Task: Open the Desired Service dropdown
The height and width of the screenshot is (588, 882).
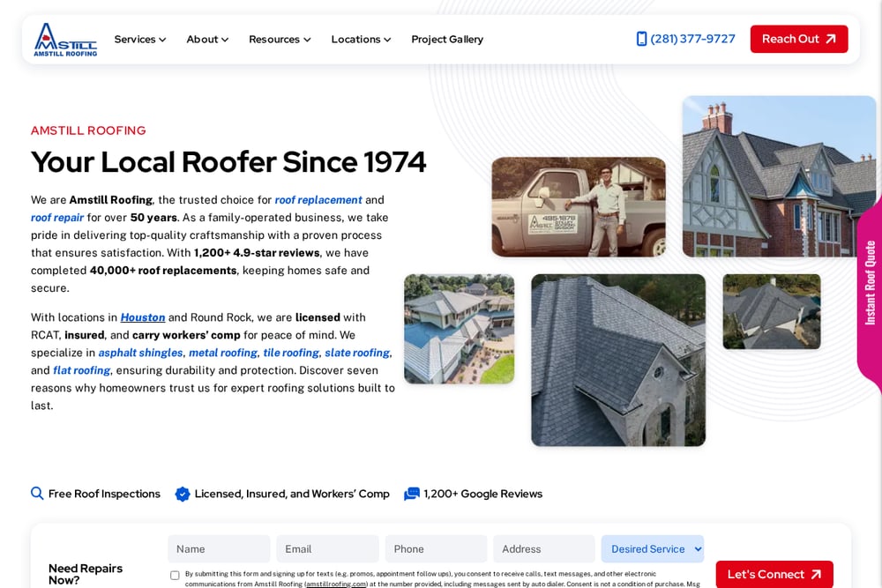Action: [x=653, y=548]
